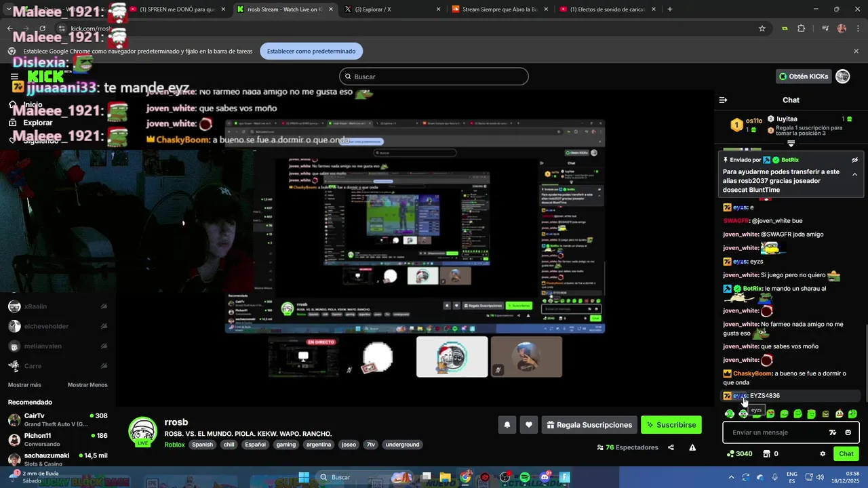The width and height of the screenshot is (868, 488).
Task: Collapse the pinned message chevron
Action: (x=854, y=175)
